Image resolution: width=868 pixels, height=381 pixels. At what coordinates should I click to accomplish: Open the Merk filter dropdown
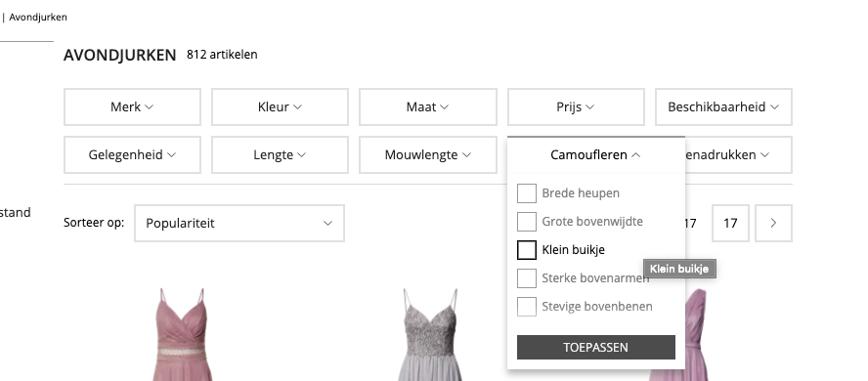pos(132,106)
